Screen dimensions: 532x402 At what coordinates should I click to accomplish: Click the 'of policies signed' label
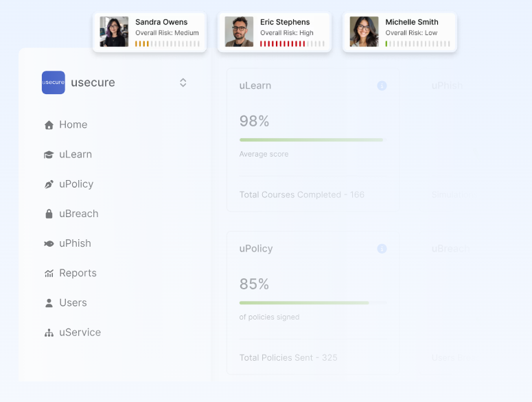pos(269,317)
